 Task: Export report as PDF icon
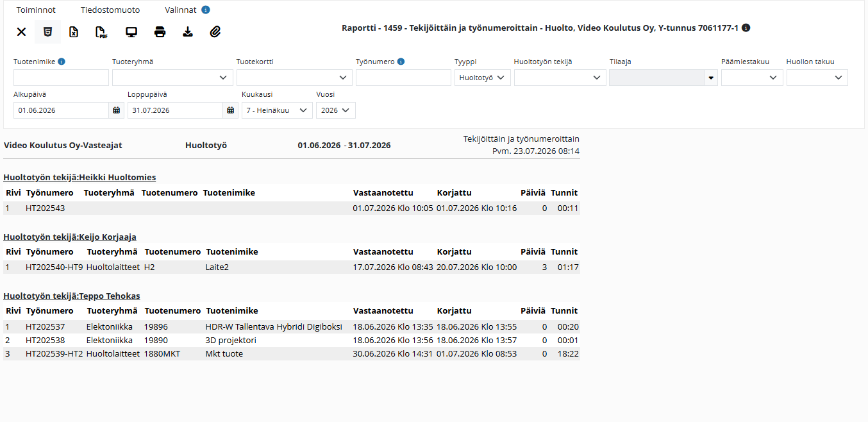click(101, 31)
